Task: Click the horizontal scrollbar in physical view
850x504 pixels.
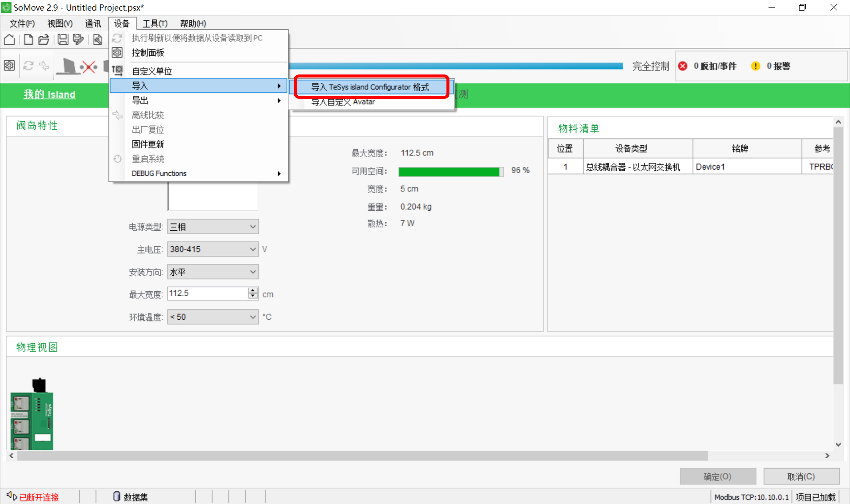Action: [362, 456]
